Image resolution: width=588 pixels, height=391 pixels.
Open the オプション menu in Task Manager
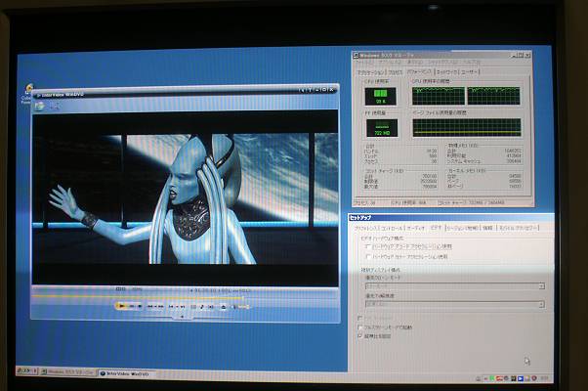(x=391, y=63)
